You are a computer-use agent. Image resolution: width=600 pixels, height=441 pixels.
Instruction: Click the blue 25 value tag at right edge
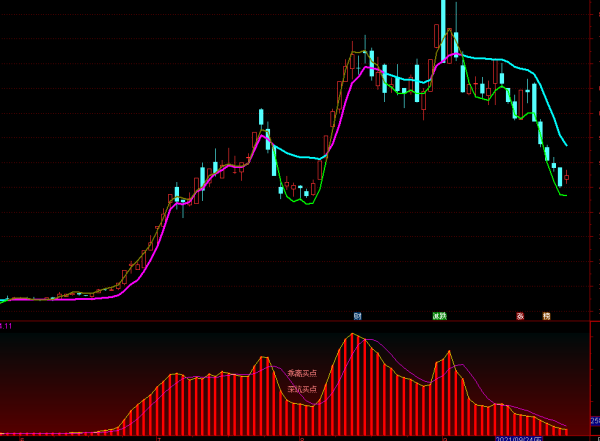pyautogui.click(x=595, y=421)
